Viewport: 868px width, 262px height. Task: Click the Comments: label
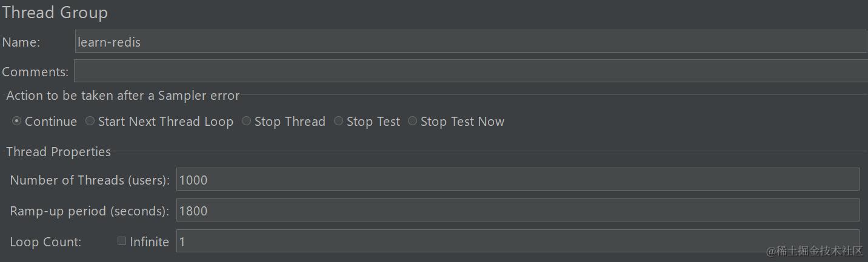tap(35, 72)
